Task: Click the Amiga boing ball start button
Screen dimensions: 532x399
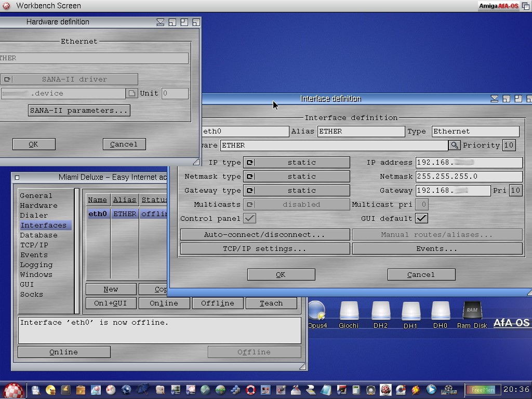Action: 13,390
